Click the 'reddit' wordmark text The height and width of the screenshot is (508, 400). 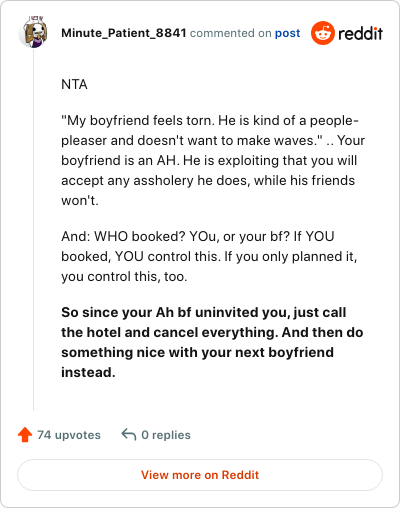coord(360,33)
